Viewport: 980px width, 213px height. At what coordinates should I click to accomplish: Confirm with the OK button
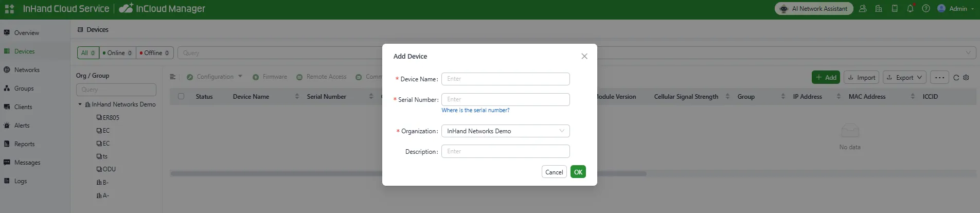tap(578, 172)
